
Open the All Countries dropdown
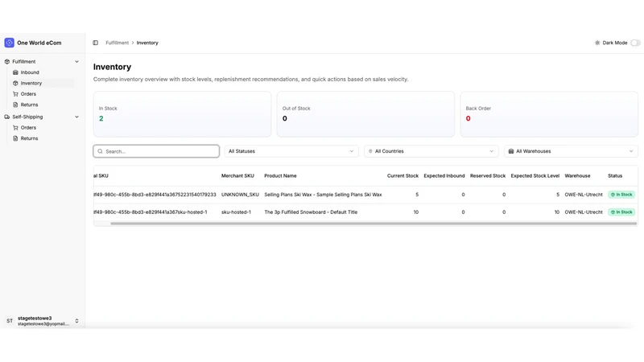431,151
